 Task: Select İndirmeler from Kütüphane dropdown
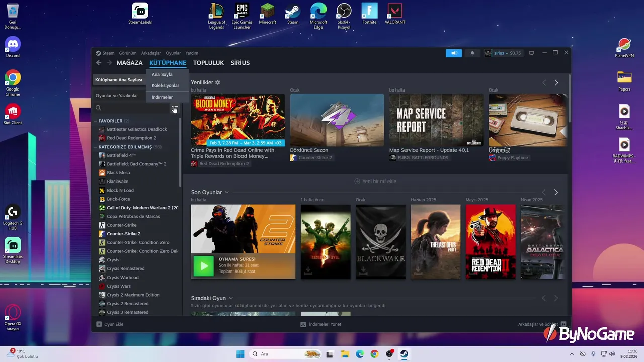click(x=162, y=97)
